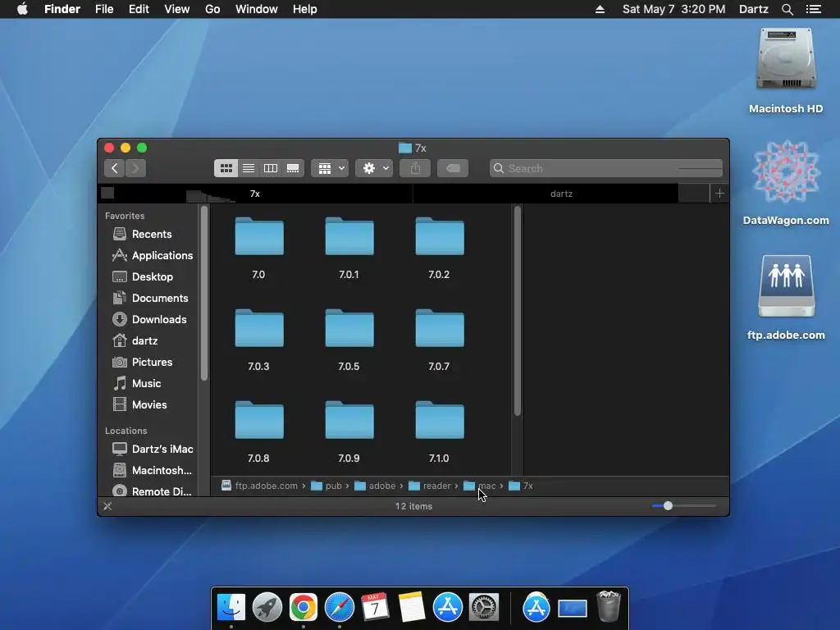This screenshot has height=630, width=840.
Task: Select the 7.0.8 folder
Action: coord(258,420)
